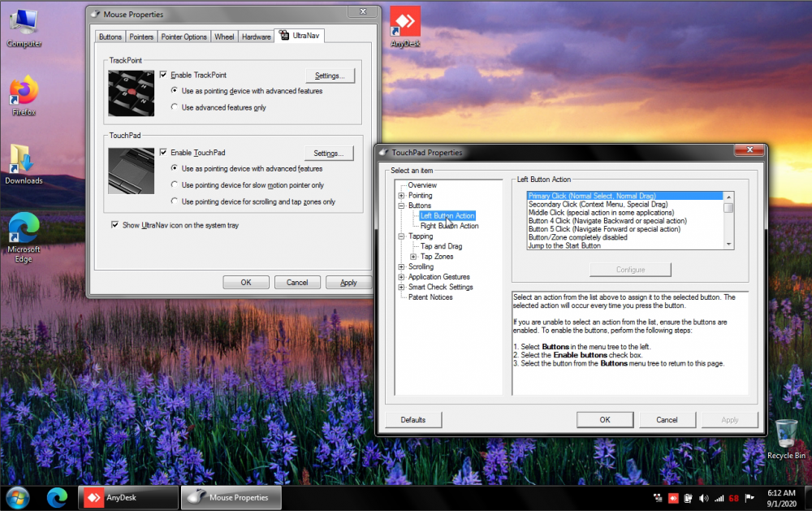Launch Edge from the taskbar
This screenshot has width=812, height=511.
click(x=57, y=497)
